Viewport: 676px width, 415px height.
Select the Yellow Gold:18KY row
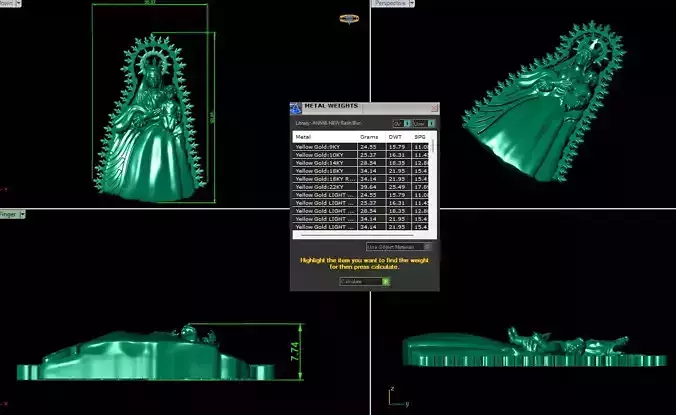pyautogui.click(x=360, y=171)
